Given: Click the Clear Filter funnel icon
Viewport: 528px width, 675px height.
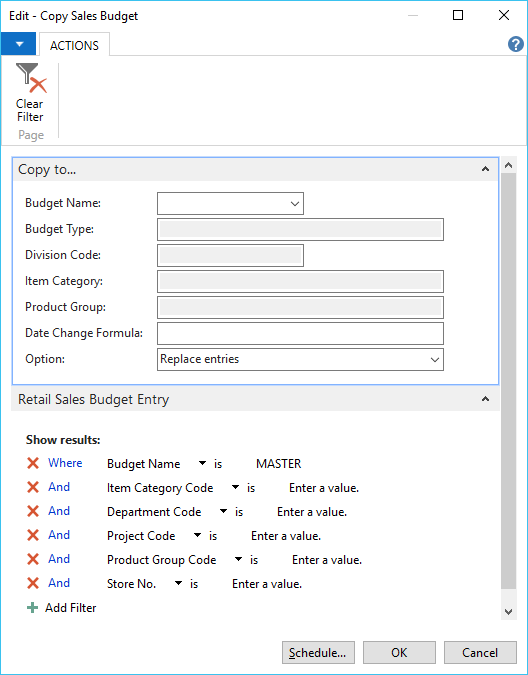Looking at the screenshot, I should [x=31, y=78].
